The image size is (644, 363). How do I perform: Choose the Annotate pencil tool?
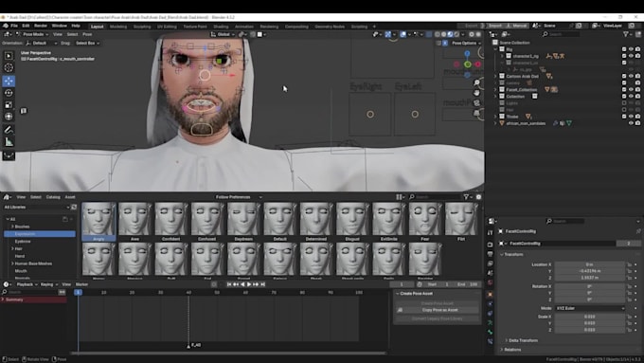pyautogui.click(x=9, y=130)
